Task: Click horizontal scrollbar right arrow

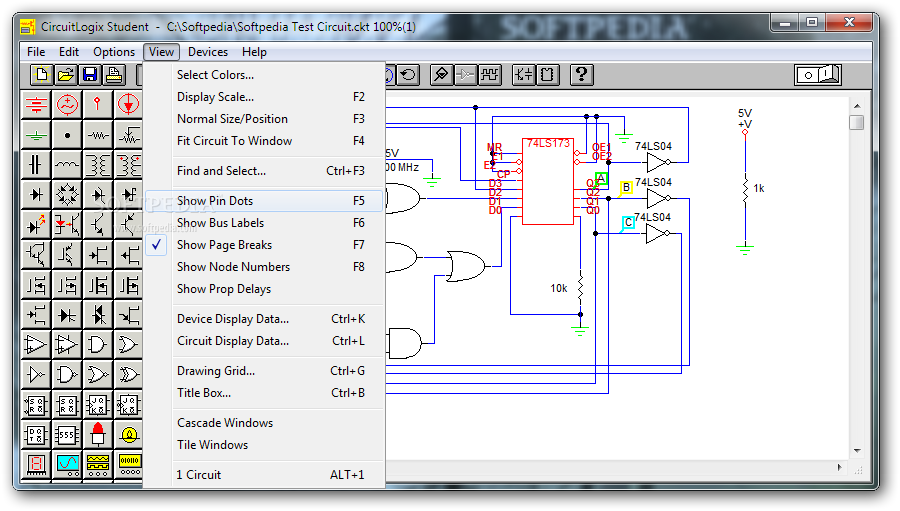Action: 840,467
